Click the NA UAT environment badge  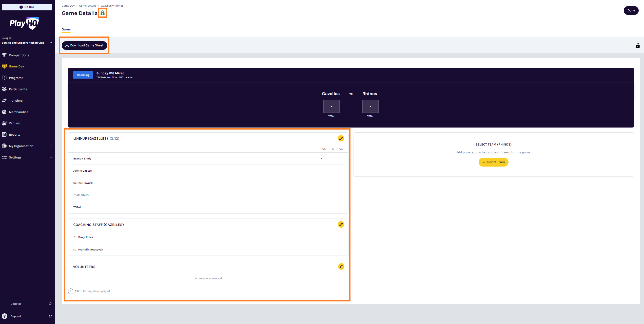[27, 7]
